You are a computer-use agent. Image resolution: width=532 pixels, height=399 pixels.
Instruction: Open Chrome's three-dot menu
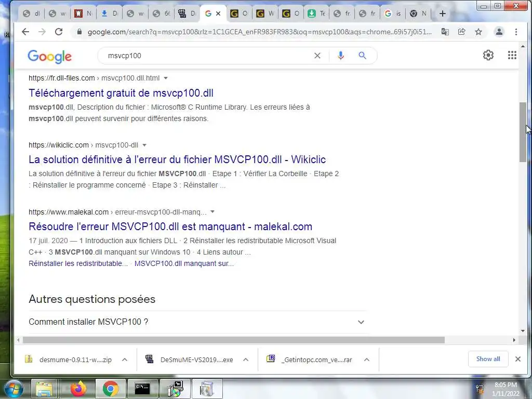(x=516, y=32)
